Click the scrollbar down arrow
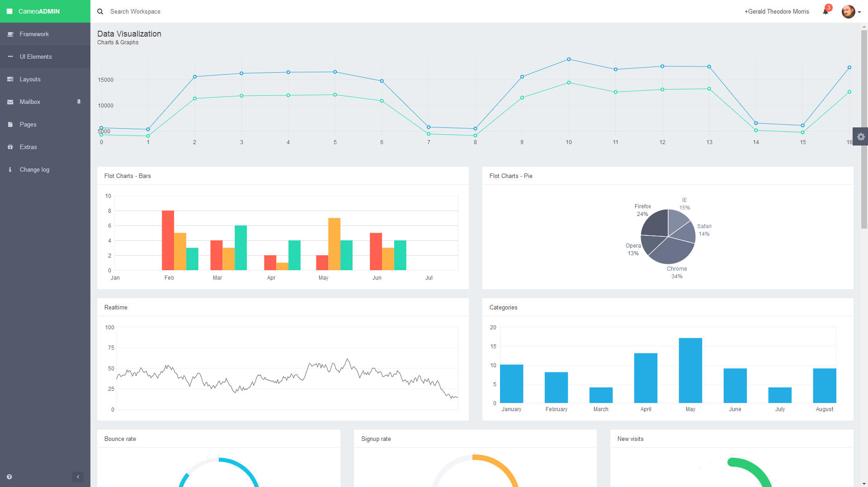Screen dimensions: 868x487 click(x=864, y=484)
